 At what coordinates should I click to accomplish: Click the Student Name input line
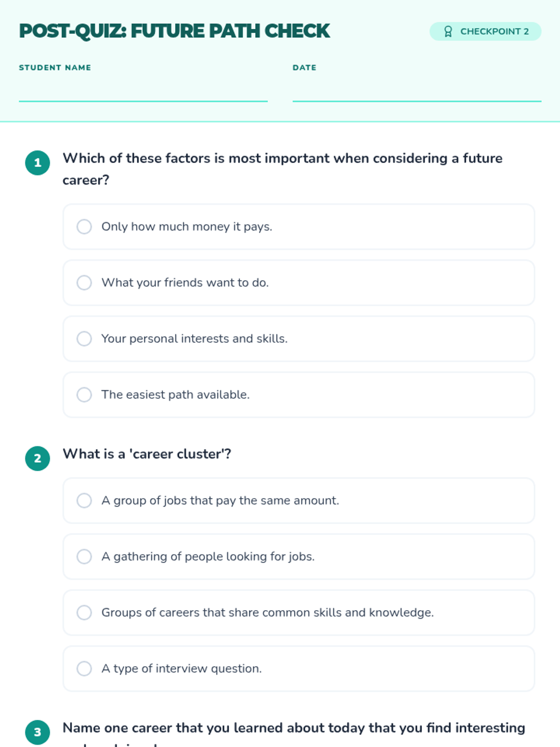[x=143, y=91]
